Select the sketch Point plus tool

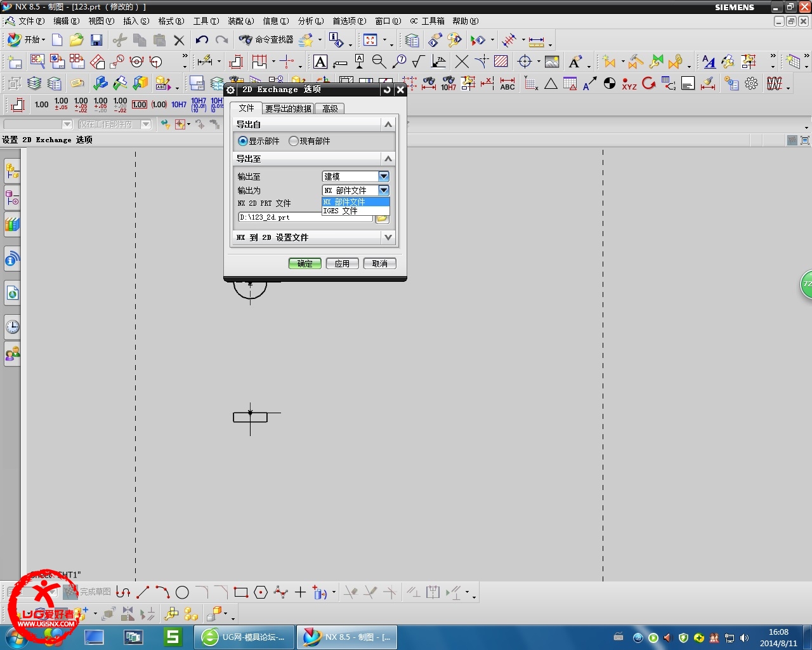pyautogui.click(x=300, y=592)
